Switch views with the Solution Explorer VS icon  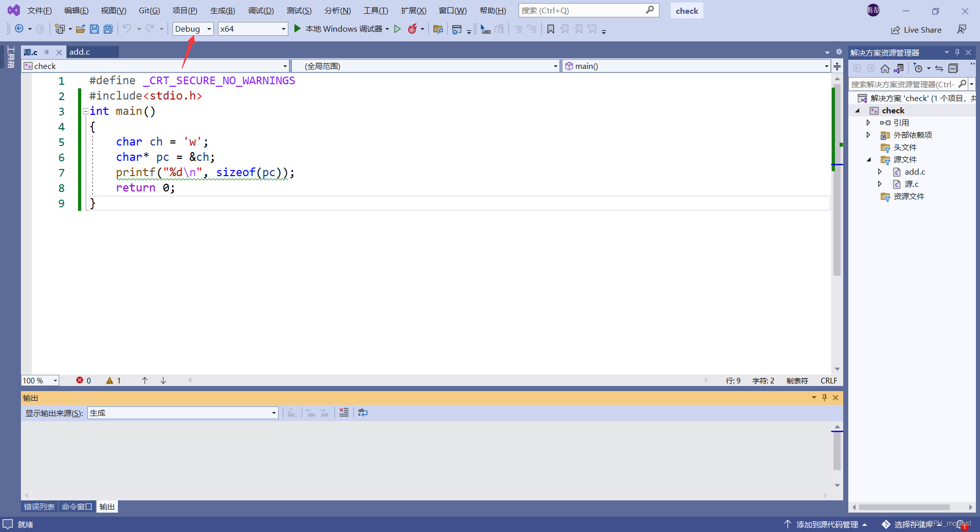click(x=899, y=68)
